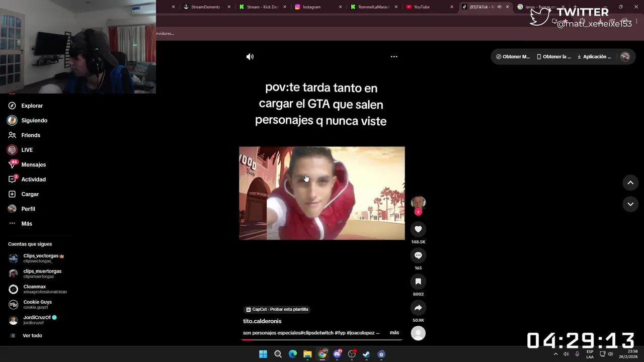
Task: Open Microsoft Edge from the taskbar
Action: coord(293,354)
